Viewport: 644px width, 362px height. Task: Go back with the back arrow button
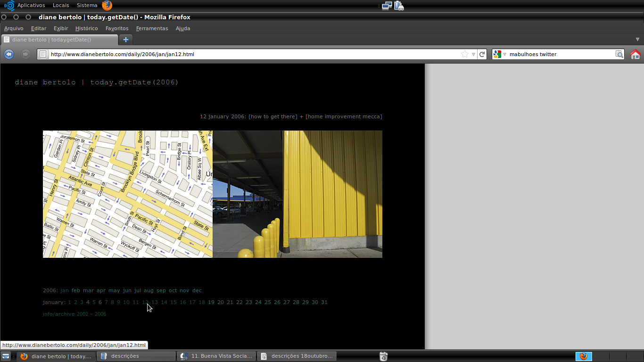(8, 54)
